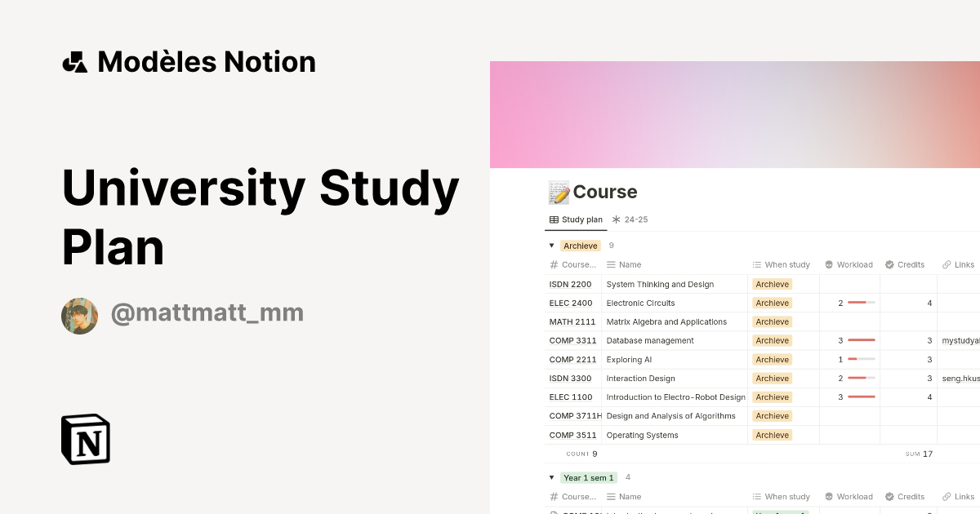This screenshot has height=514, width=980.
Task: Open the seng.hkus link for Interaction Design
Action: (x=960, y=378)
